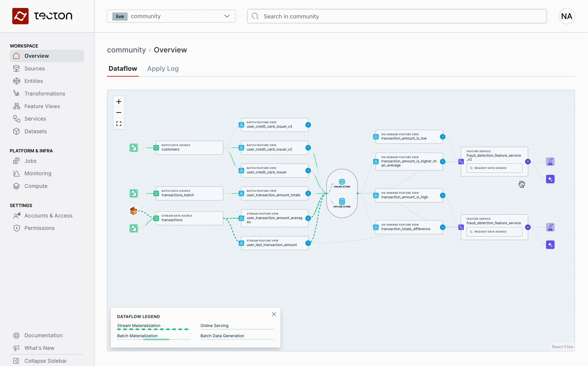Click the Kinesis stream source icon
The image size is (588, 366).
134,211
